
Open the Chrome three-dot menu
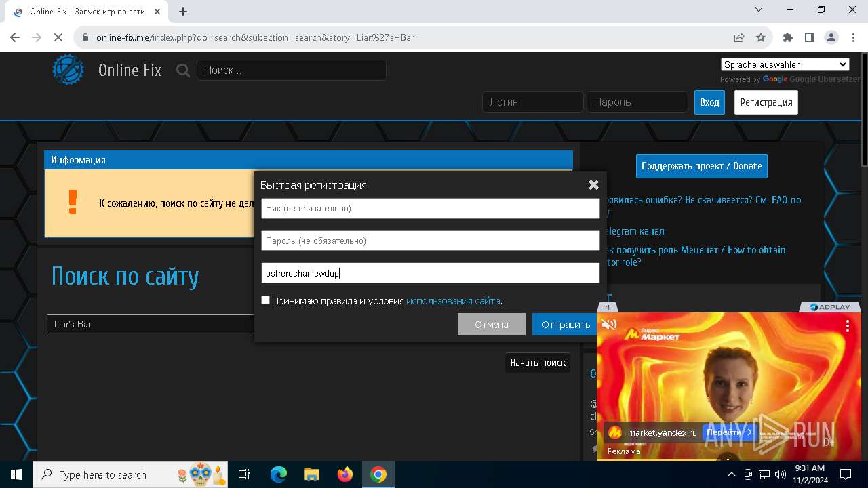point(853,37)
